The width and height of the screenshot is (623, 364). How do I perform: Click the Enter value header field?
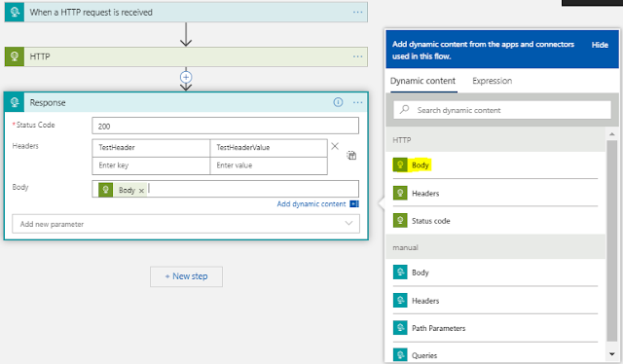tap(269, 165)
